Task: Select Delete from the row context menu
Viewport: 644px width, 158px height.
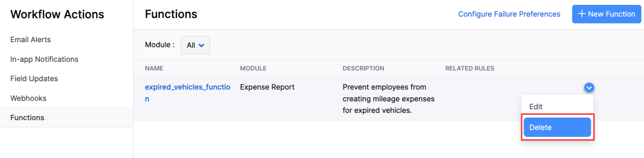Action: [557, 127]
